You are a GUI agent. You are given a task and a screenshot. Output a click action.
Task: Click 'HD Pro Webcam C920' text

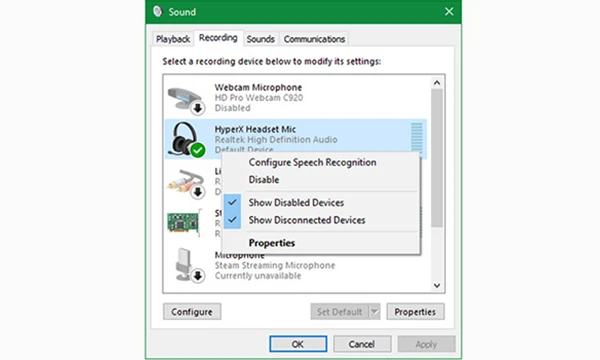point(259,98)
